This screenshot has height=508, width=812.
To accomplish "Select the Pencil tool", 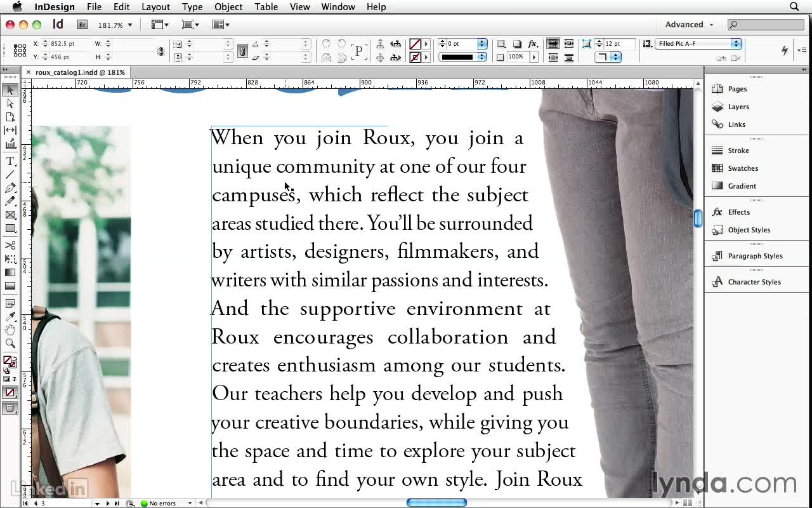I will point(10,201).
